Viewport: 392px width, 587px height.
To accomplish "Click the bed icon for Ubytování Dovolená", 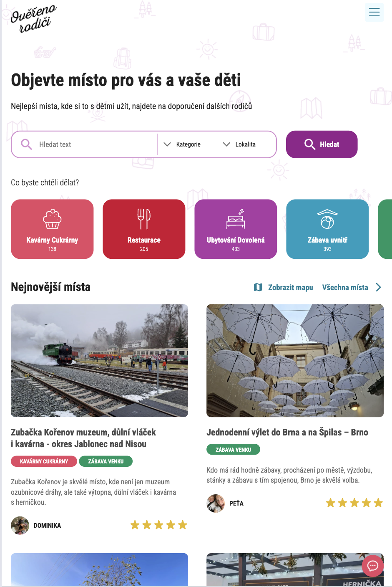I will [x=236, y=219].
